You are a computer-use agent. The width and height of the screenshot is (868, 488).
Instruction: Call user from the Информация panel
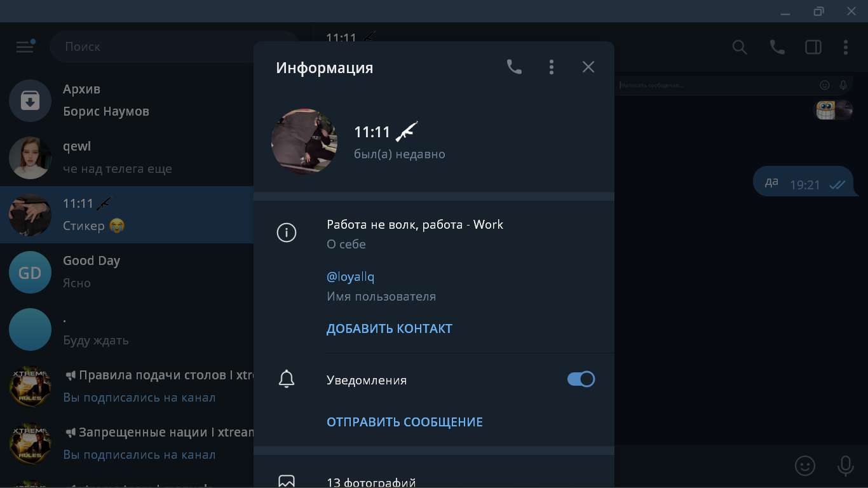click(514, 67)
